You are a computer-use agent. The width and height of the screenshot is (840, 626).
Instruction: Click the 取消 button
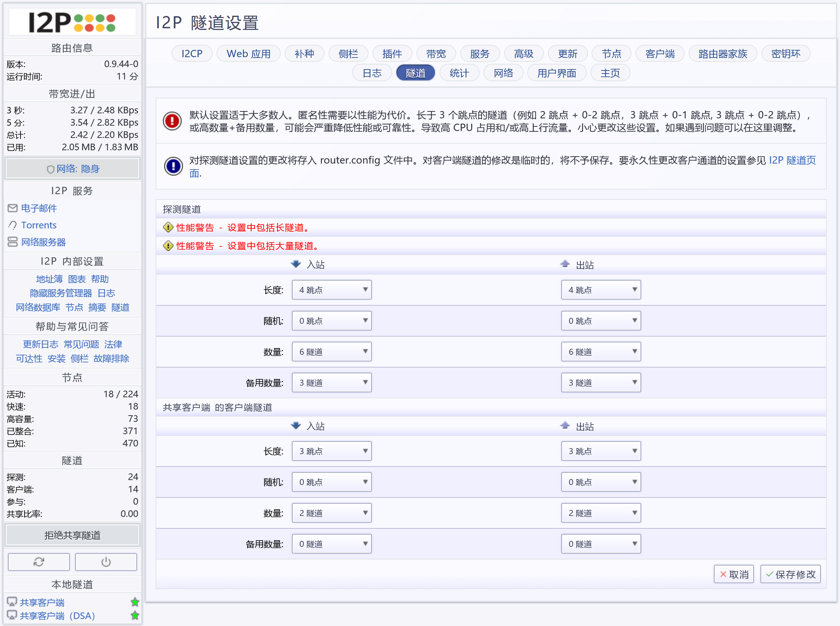tap(734, 574)
